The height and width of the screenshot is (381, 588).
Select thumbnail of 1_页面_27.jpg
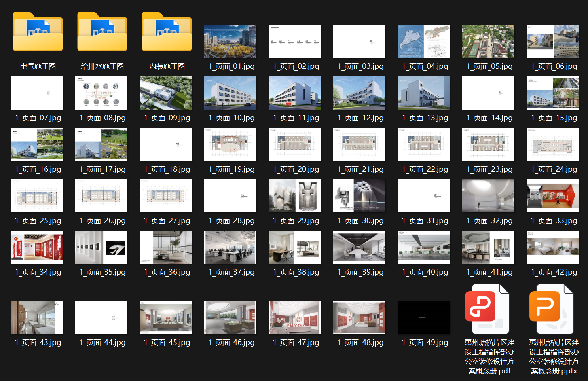click(166, 196)
